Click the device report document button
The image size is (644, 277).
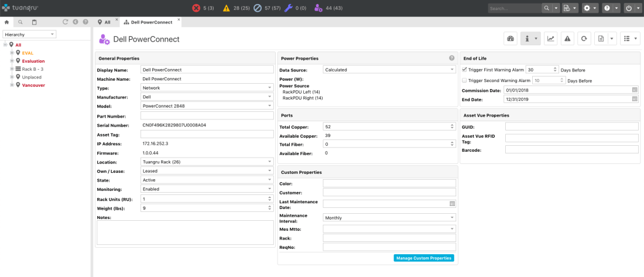coord(601,39)
